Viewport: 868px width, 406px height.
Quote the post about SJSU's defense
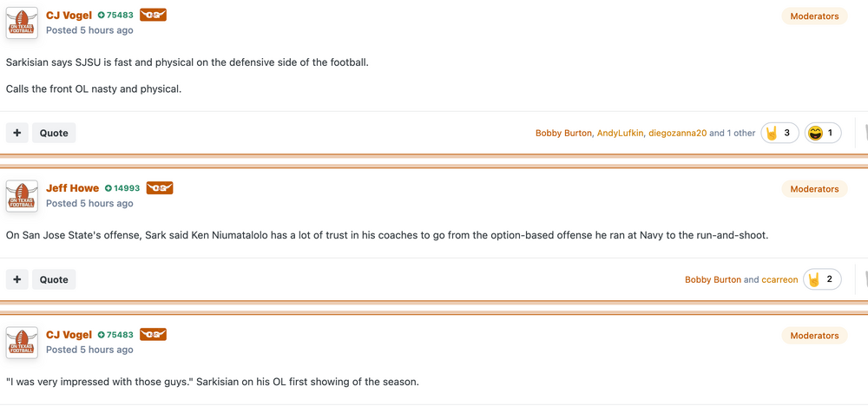coord(54,133)
